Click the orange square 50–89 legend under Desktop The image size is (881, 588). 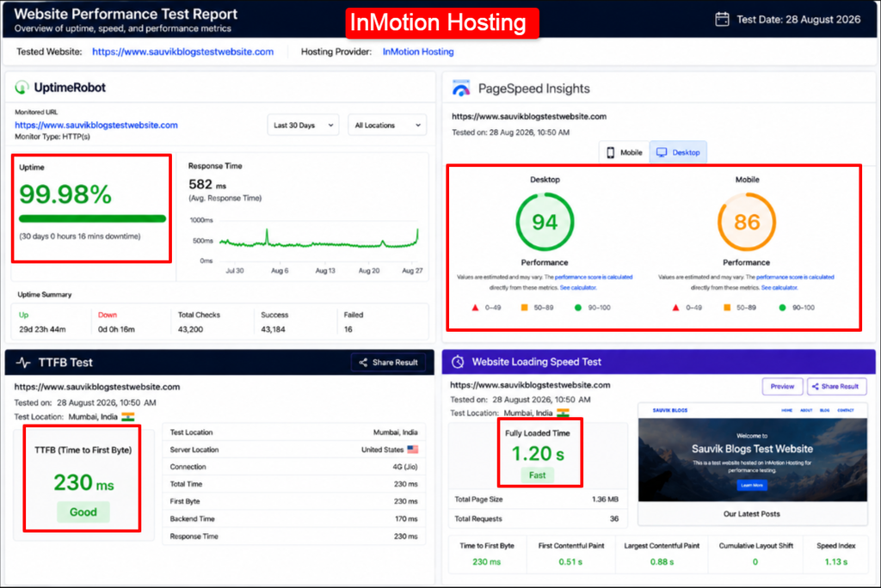click(x=524, y=307)
